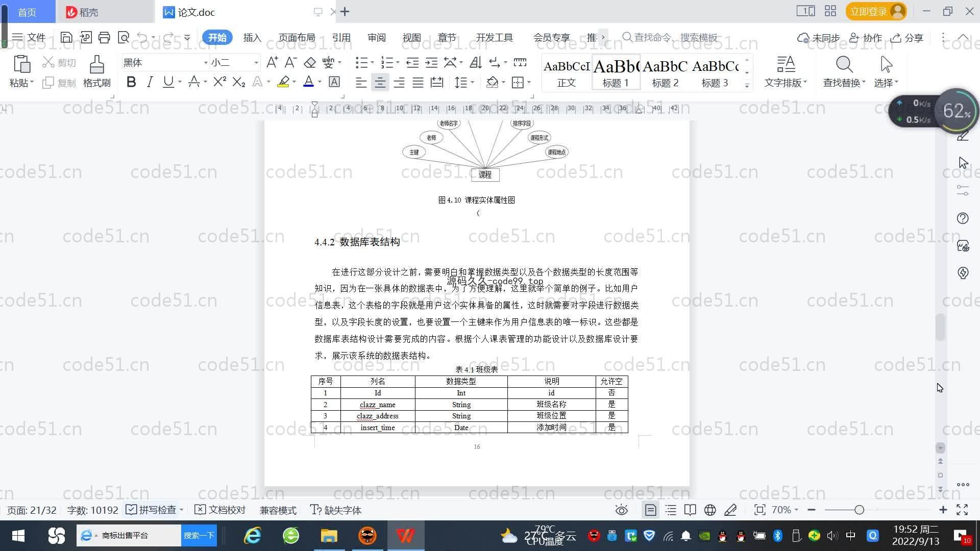Click the 分享 share button

pyautogui.click(x=908, y=38)
